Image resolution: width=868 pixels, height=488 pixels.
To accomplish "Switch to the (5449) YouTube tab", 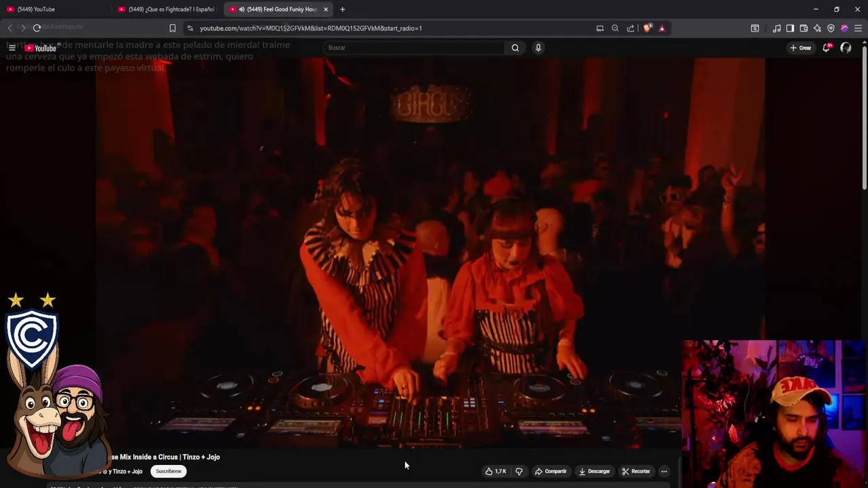I will tap(56, 9).
